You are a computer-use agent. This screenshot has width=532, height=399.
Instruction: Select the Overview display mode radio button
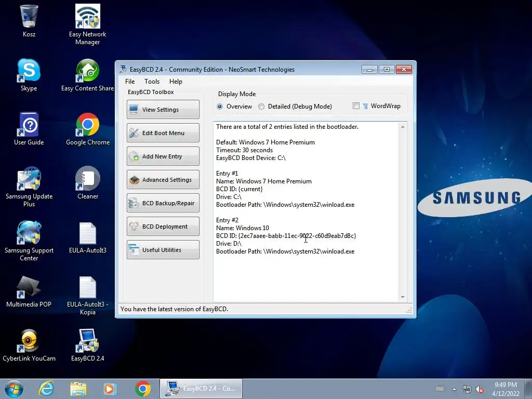pyautogui.click(x=220, y=107)
